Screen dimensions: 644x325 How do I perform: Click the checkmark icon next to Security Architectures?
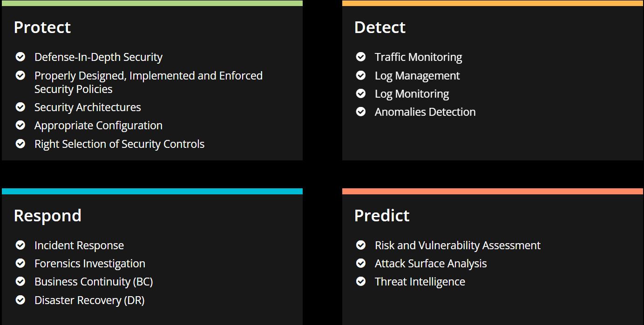pos(20,107)
